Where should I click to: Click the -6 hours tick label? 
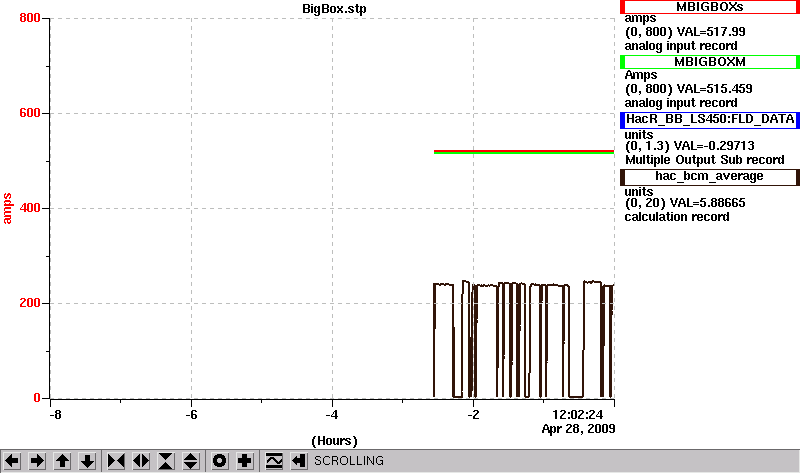pyautogui.click(x=191, y=415)
